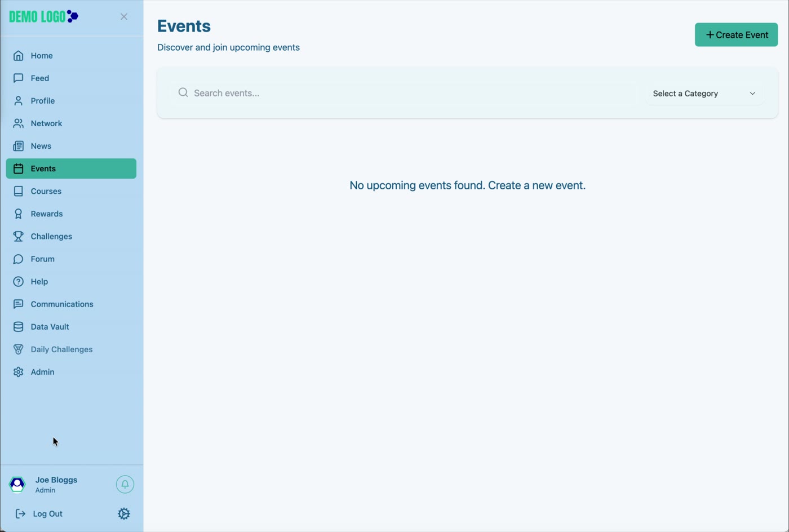Click the Admin role label under Joe Bloggs
This screenshot has height=532, width=789.
[x=46, y=490]
